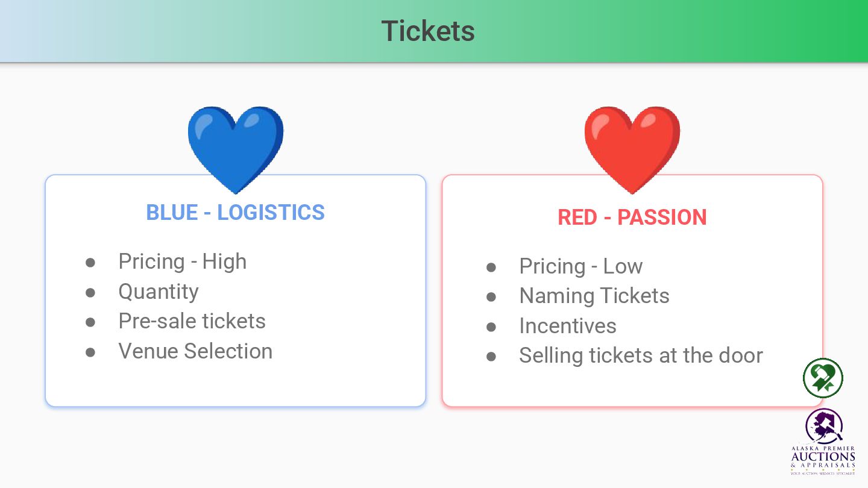Click the blue-bordered logistics card

(x=235, y=291)
